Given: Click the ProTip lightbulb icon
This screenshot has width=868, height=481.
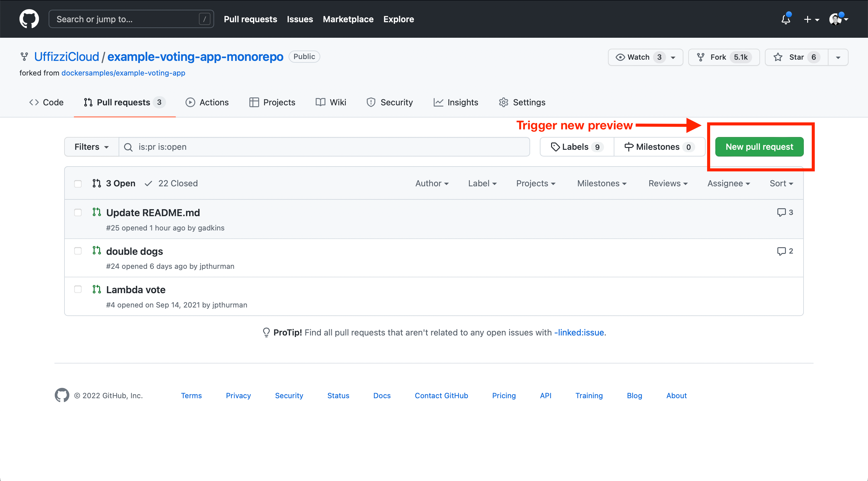Looking at the screenshot, I should click(x=266, y=332).
